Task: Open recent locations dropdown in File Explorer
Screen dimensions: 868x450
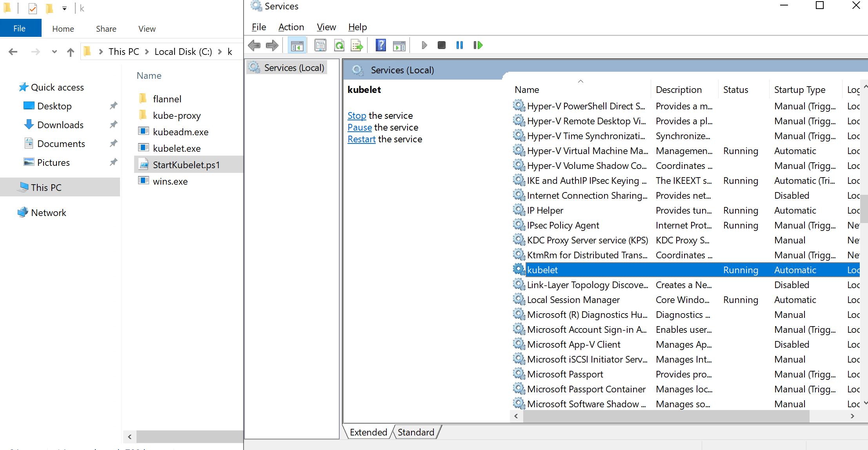Action: tap(55, 52)
